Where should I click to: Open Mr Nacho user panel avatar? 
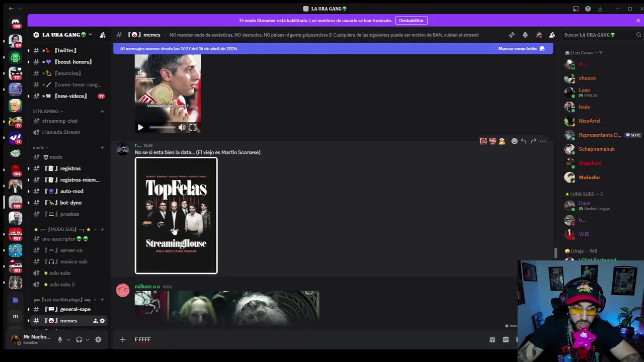pos(16,339)
